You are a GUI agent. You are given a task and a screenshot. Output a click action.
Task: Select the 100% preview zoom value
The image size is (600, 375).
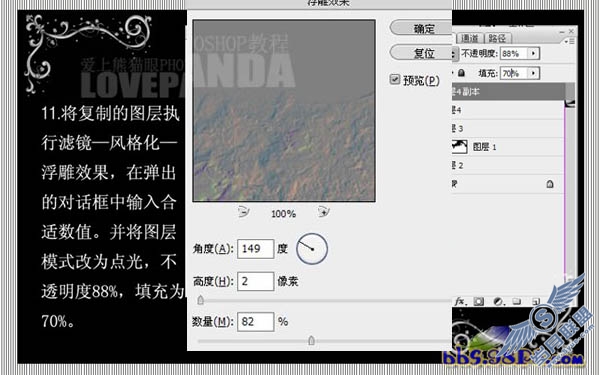coord(284,214)
